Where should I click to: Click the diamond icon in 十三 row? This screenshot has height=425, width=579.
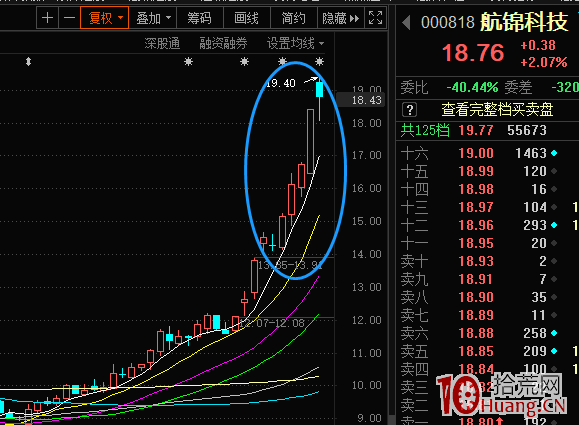[x=554, y=208]
